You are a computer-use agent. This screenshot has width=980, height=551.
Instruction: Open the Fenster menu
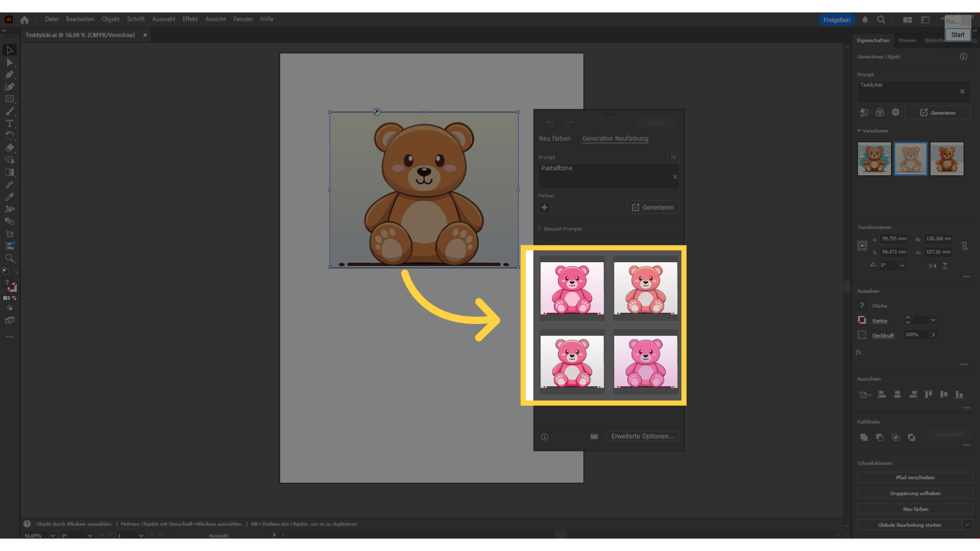pyautogui.click(x=243, y=19)
